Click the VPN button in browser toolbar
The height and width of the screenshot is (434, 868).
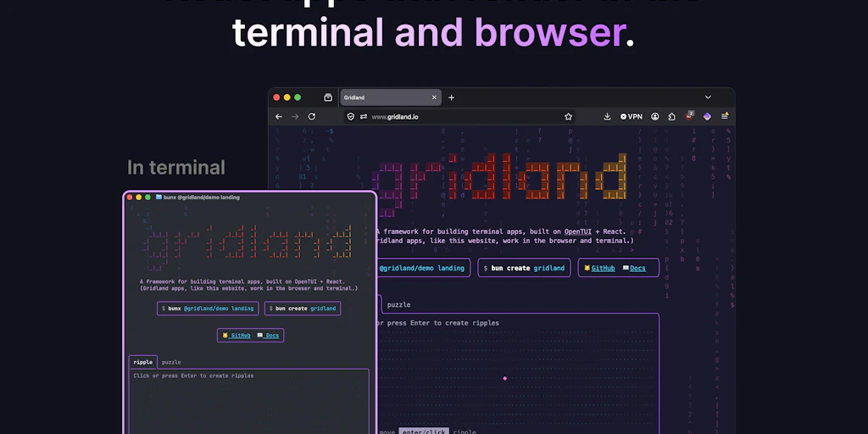(631, 117)
